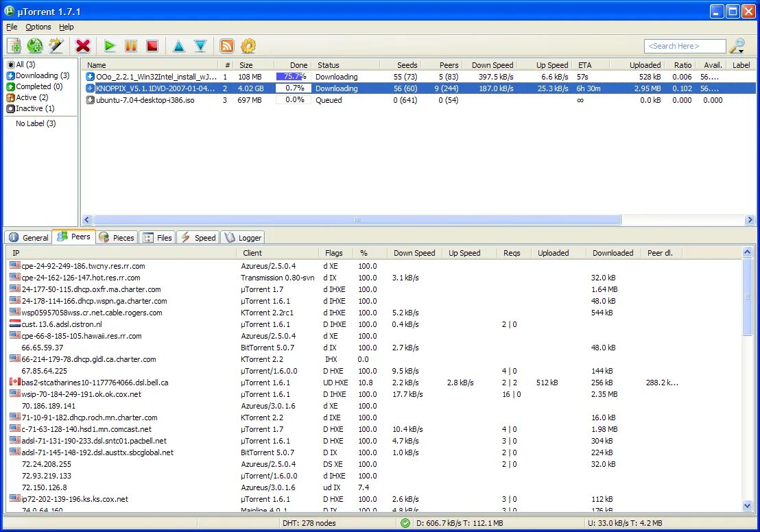
Task: Click the Create New Torrent wand icon
Action: click(x=57, y=45)
